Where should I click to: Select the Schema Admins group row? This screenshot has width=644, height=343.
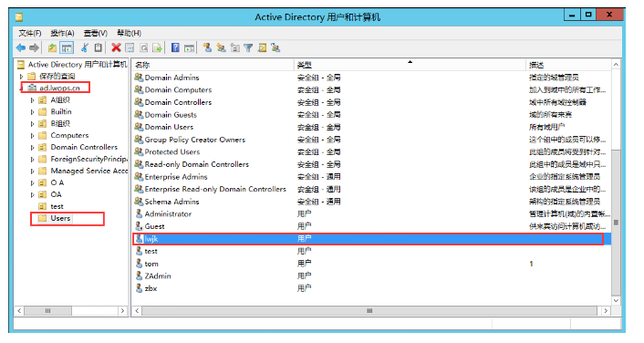coord(371,202)
